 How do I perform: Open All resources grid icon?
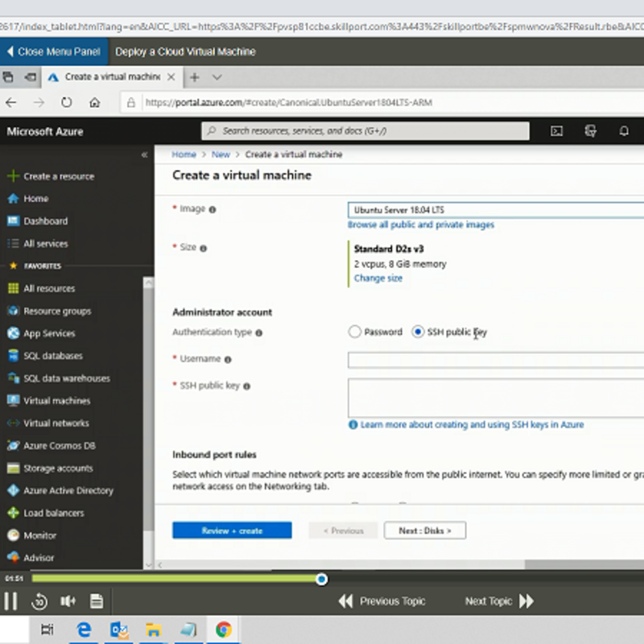tap(13, 288)
